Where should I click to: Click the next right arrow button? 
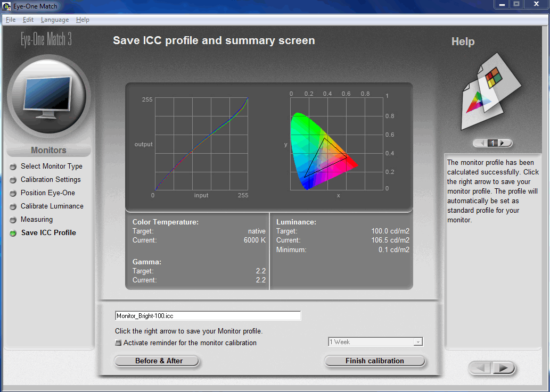[504, 368]
